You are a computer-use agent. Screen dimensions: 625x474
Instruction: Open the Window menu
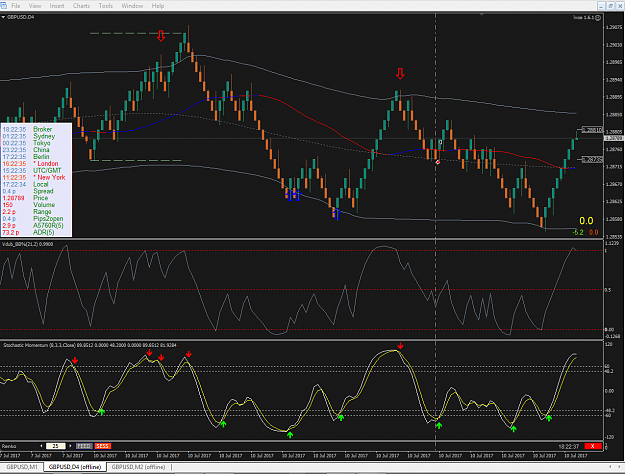click(132, 6)
